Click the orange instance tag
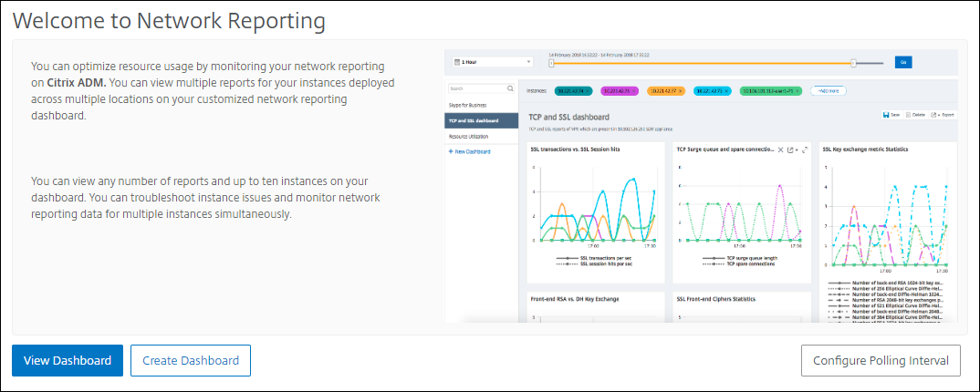The width and height of the screenshot is (980, 392). (667, 91)
